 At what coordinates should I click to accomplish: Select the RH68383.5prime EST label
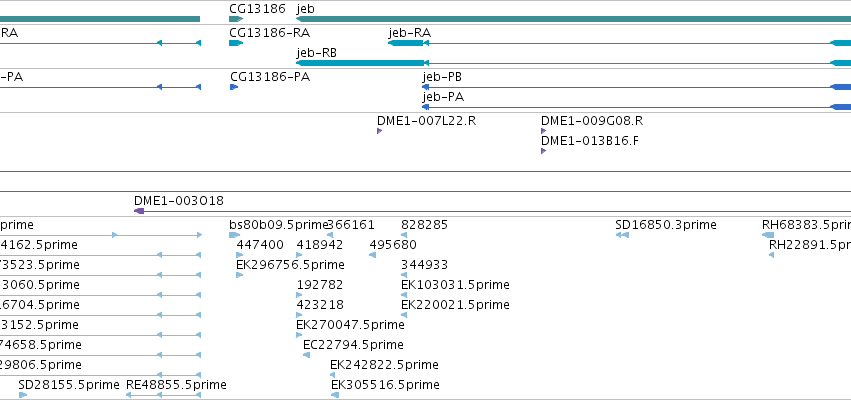(x=806, y=225)
